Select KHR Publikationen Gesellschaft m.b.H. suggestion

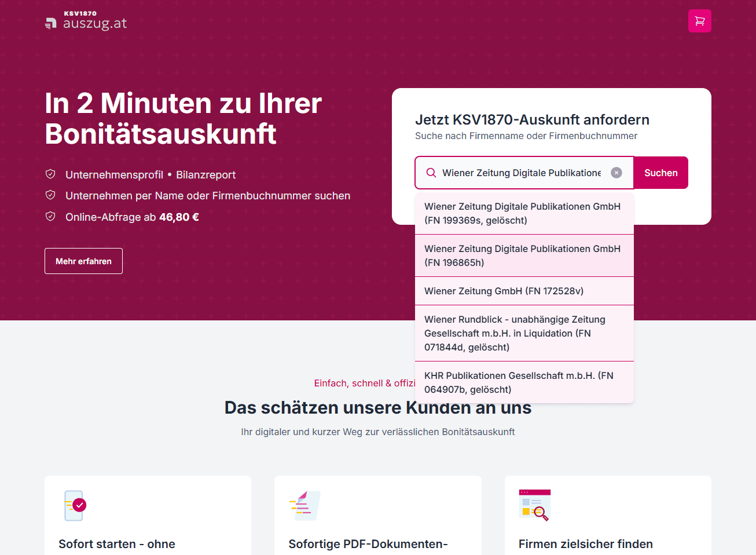524,382
